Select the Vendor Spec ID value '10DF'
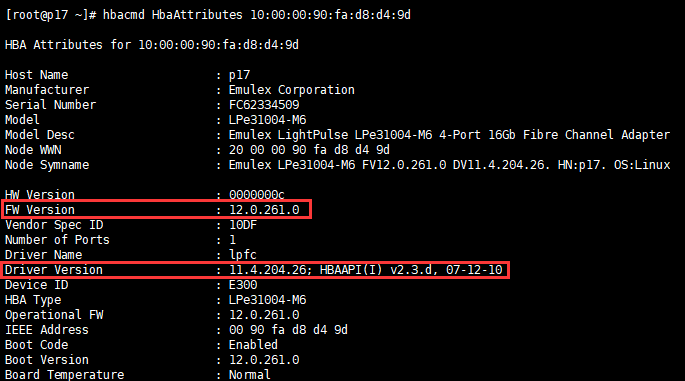685x381 pixels. tap(243, 225)
